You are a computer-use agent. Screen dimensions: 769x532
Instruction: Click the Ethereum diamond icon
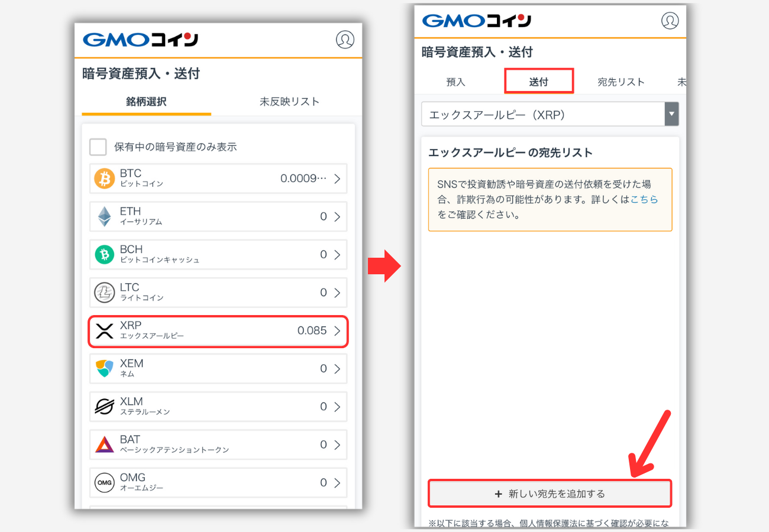tap(104, 216)
